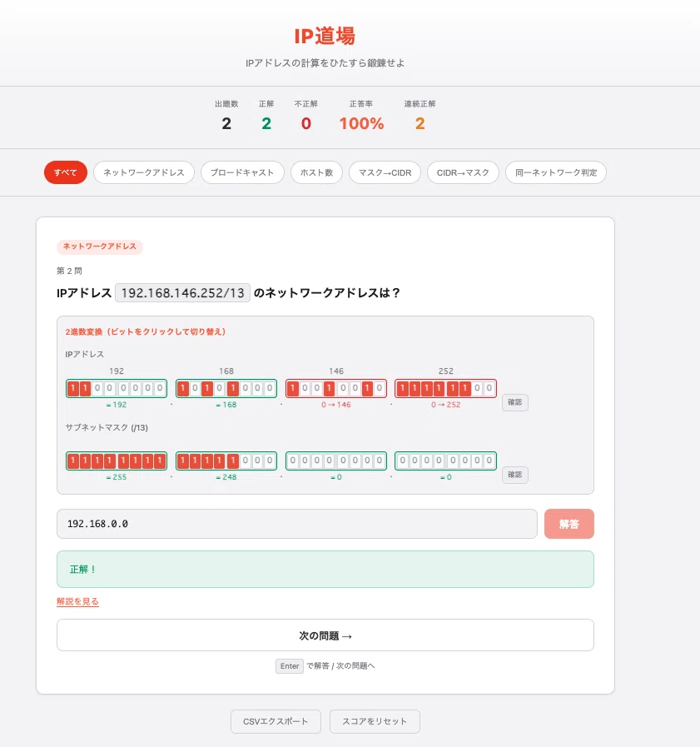Click the Enter key hint label
The height and width of the screenshot is (747, 700).
pos(290,666)
